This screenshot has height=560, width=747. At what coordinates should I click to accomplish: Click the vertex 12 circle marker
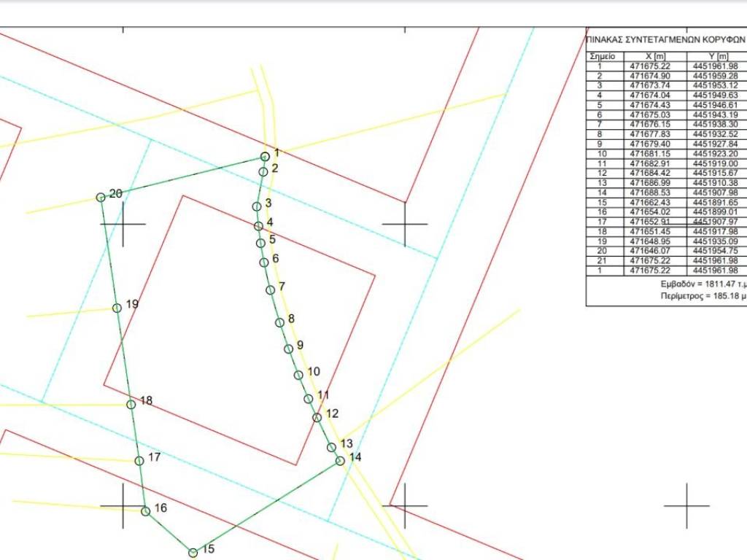pos(317,418)
